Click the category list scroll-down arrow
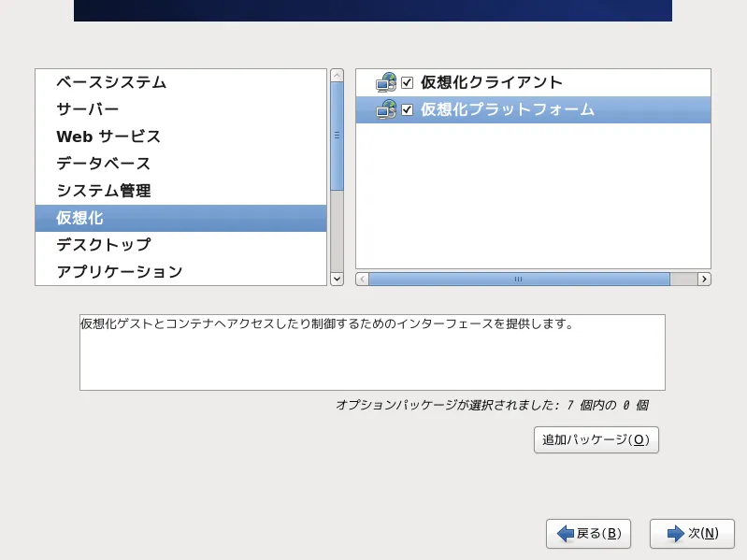 [337, 279]
